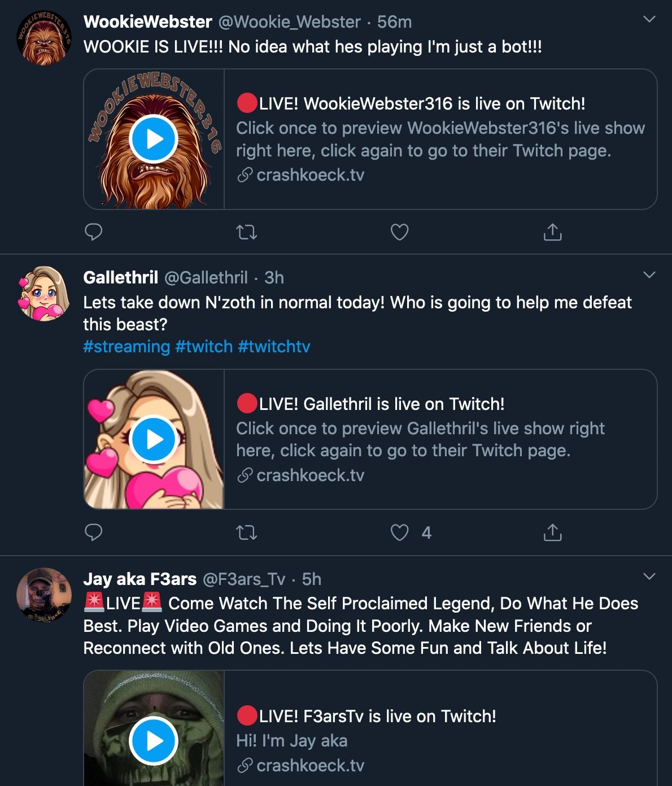Open the reply icon on WookieWebster's tweet
This screenshot has width=672, height=786.
pyautogui.click(x=95, y=232)
